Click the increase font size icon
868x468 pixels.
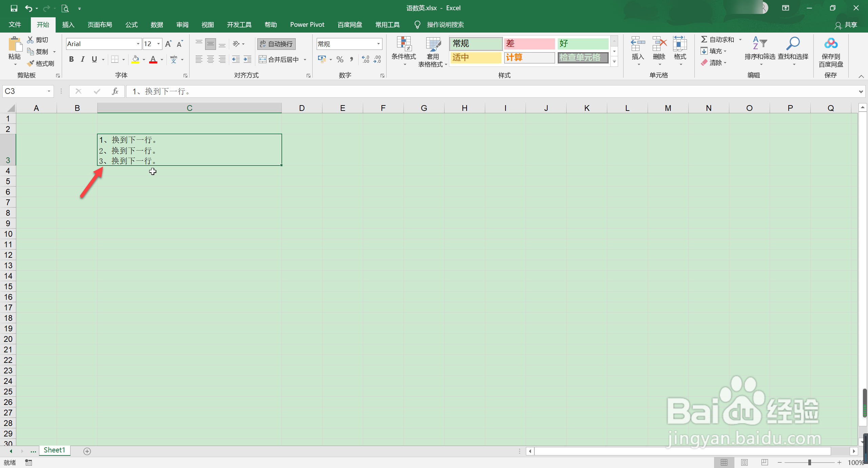[168, 44]
